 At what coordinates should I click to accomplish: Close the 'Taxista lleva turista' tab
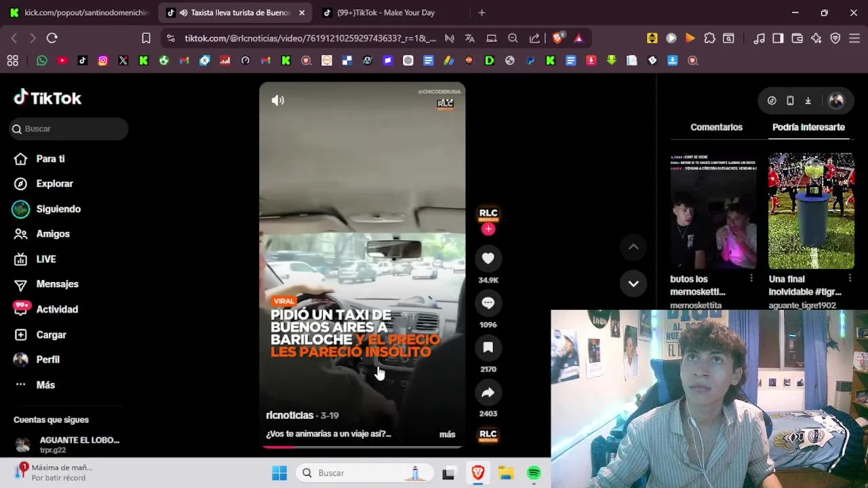(x=302, y=12)
